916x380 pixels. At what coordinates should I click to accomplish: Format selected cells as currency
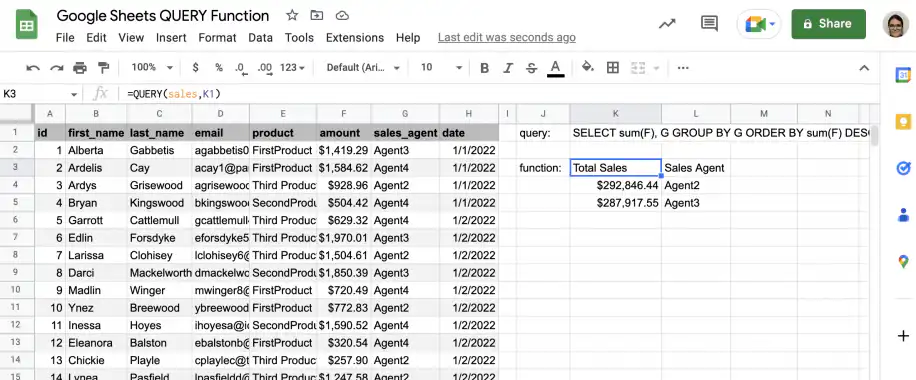pyautogui.click(x=196, y=68)
